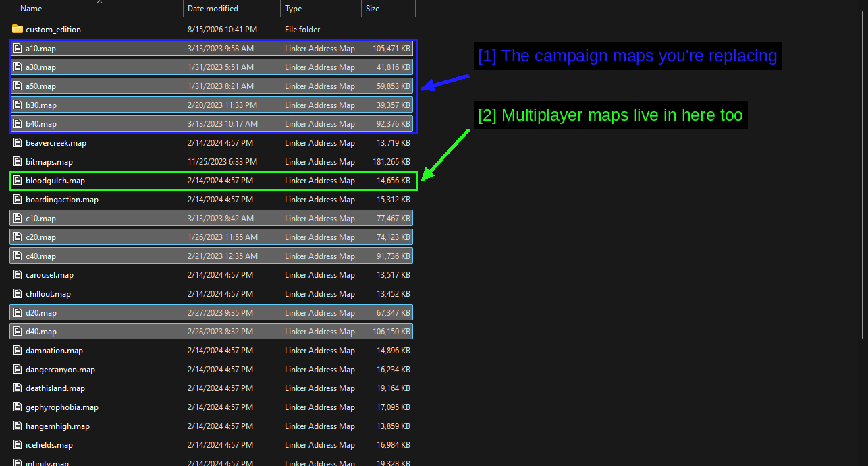
Task: Click the file icon of chillout.map
Action: click(x=18, y=294)
